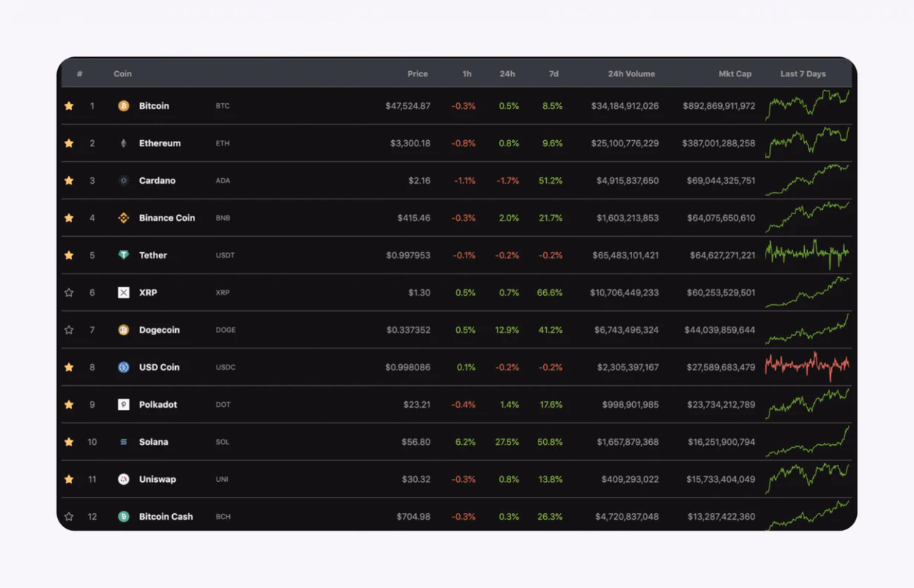Image resolution: width=914 pixels, height=588 pixels.
Task: Click Ethereum price $3,300.18
Action: coord(410,143)
